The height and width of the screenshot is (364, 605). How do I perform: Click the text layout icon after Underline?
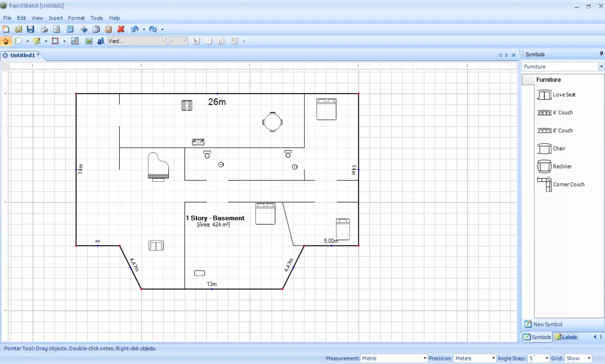coord(234,41)
